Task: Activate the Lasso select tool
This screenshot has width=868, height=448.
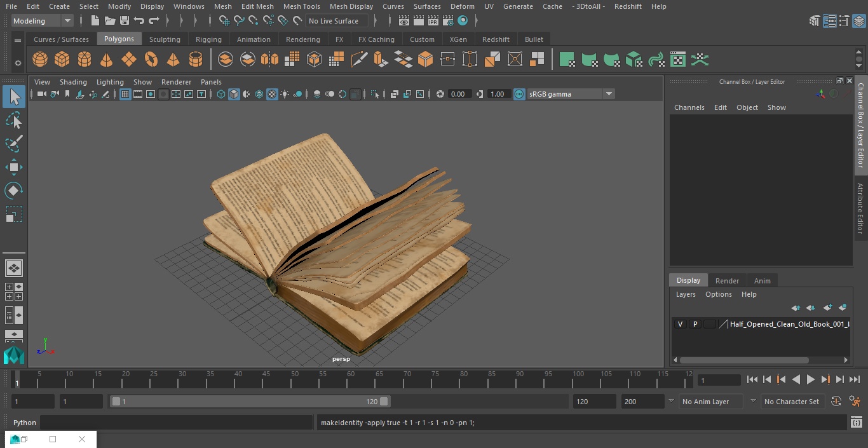Action: click(14, 120)
